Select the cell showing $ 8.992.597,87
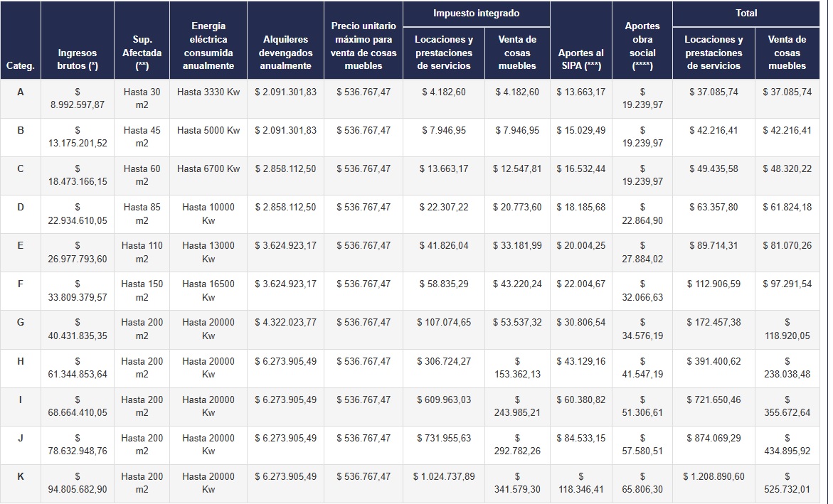This screenshot has height=504, width=833. coord(78,99)
